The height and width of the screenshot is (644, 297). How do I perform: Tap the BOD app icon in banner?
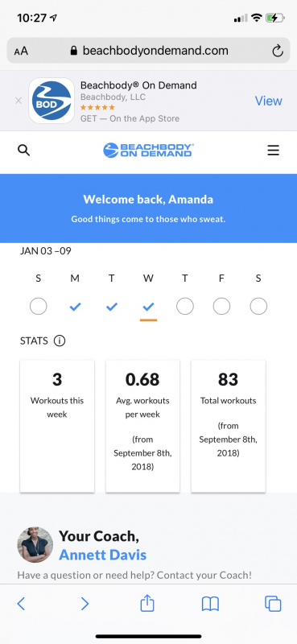[x=52, y=101]
